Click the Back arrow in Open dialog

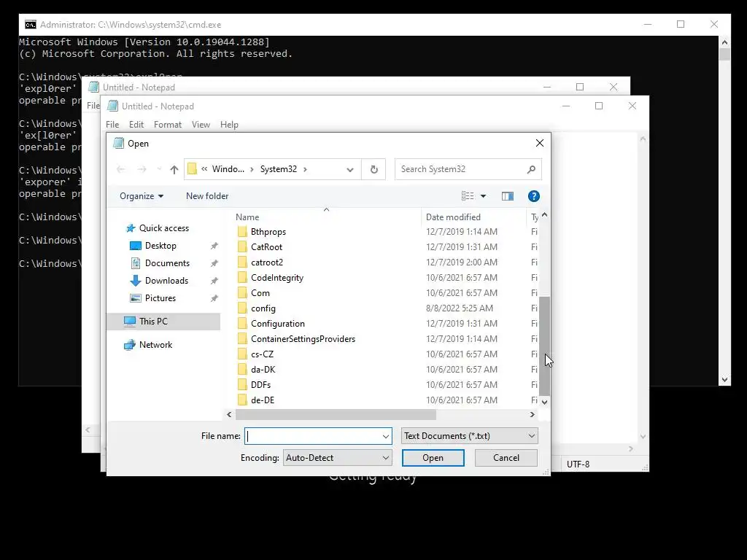pos(121,169)
